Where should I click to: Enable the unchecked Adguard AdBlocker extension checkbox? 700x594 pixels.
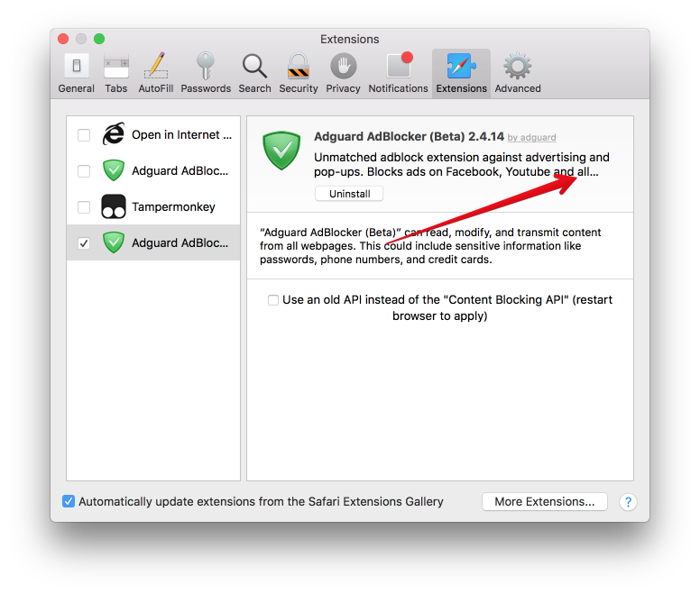coord(84,170)
